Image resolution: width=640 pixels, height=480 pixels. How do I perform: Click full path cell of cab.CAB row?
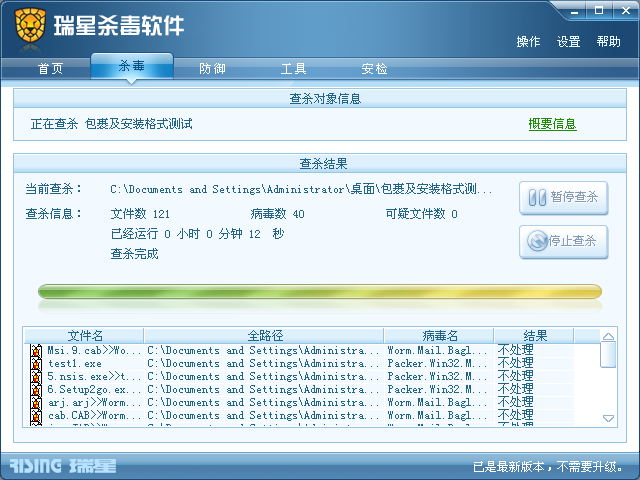[x=263, y=416]
